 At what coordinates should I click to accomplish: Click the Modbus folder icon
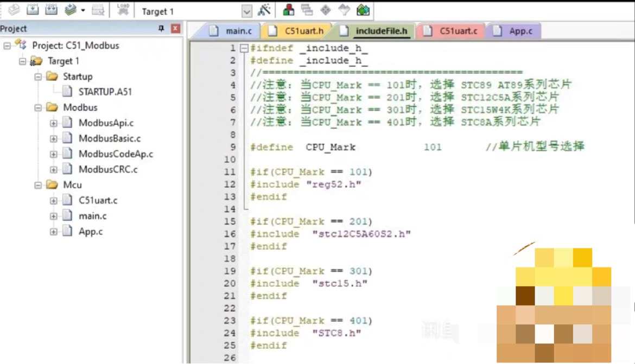pos(52,107)
